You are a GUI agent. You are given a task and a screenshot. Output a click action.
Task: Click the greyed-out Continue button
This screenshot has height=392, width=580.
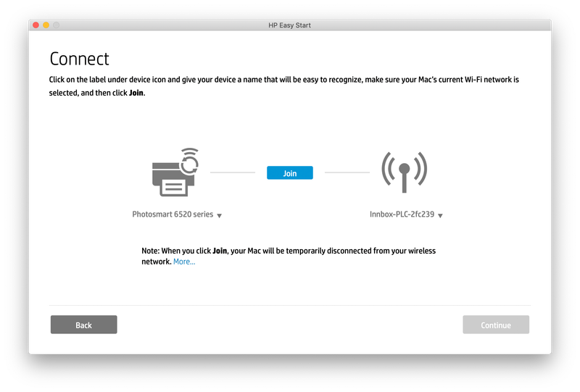coord(496,325)
